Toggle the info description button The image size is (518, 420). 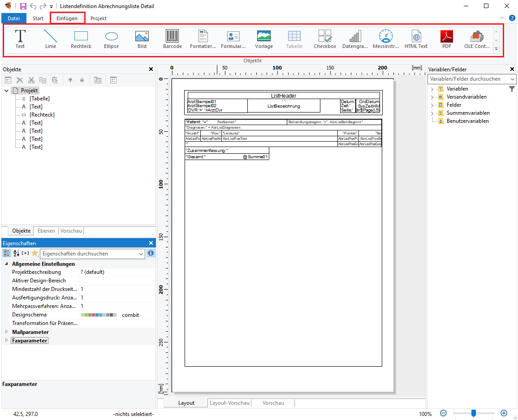(151, 253)
